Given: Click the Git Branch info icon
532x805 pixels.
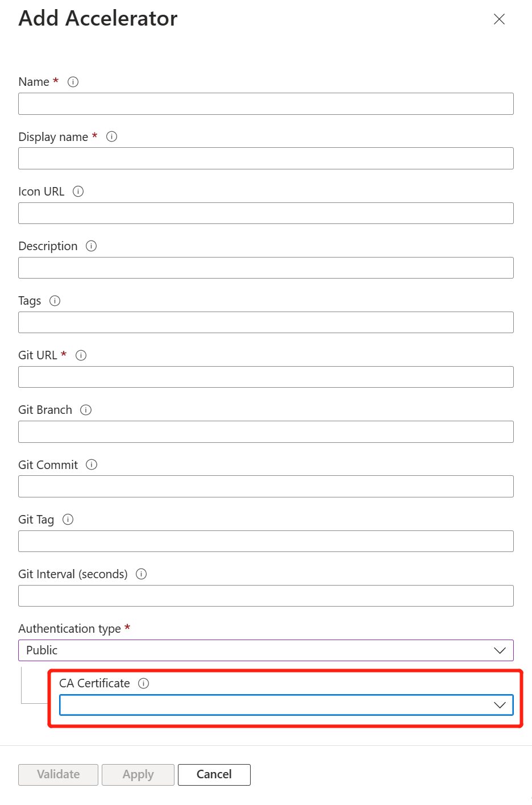Looking at the screenshot, I should tap(86, 410).
